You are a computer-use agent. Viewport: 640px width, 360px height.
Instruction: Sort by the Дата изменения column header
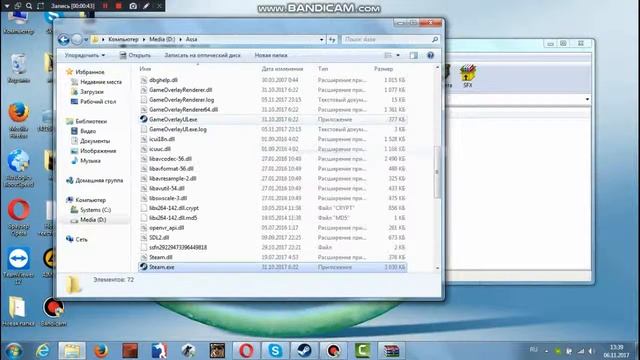[282, 69]
